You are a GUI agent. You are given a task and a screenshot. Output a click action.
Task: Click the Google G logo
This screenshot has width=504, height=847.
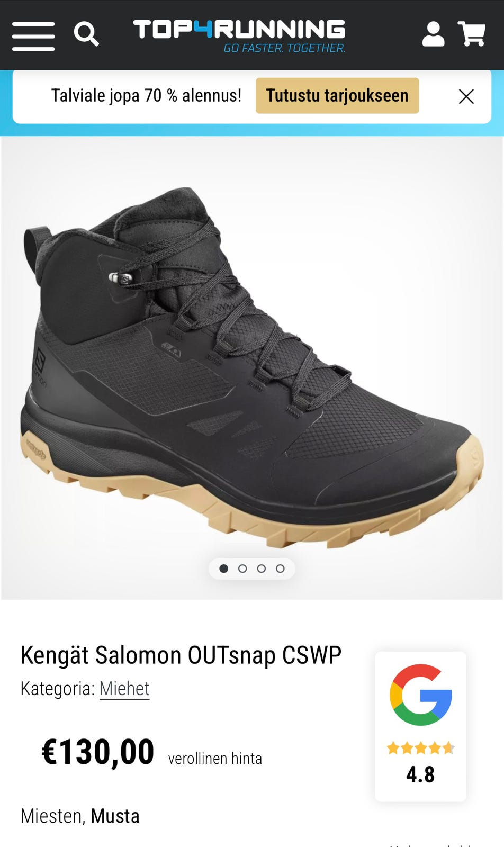pyautogui.click(x=421, y=695)
